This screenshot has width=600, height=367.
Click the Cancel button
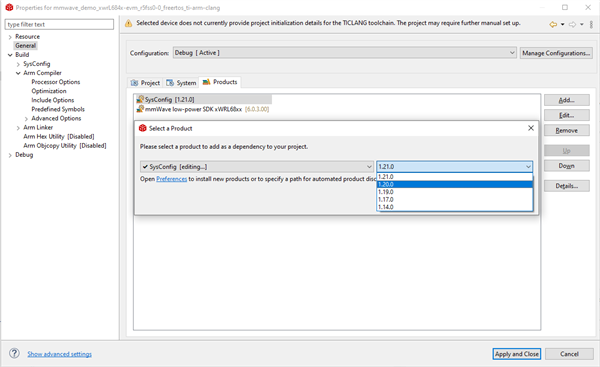(569, 354)
